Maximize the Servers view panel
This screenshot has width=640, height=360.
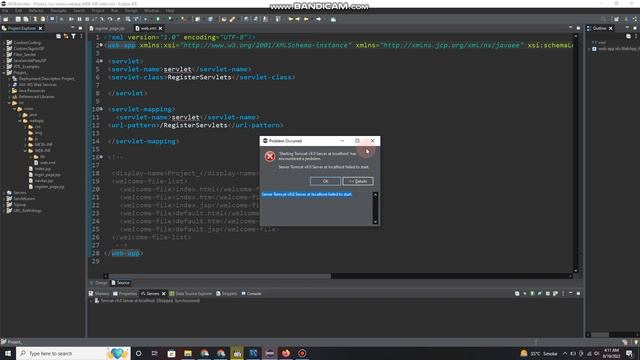(x=578, y=293)
